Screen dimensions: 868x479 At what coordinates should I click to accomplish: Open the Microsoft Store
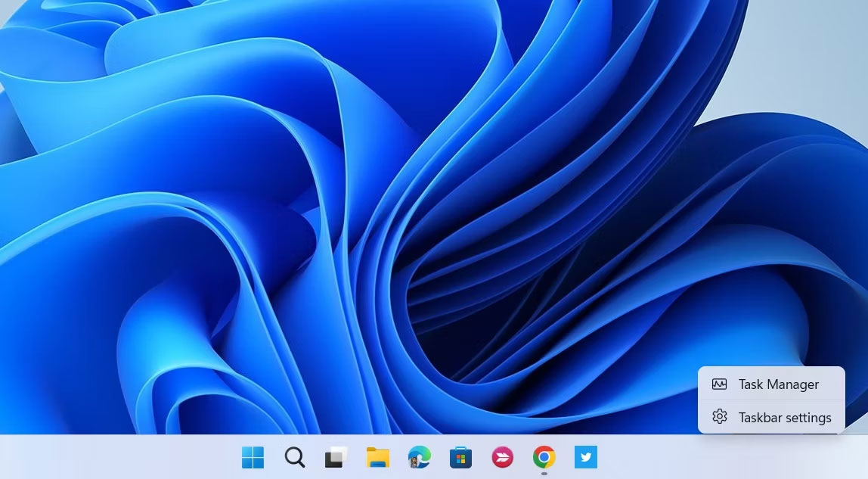tap(460, 457)
